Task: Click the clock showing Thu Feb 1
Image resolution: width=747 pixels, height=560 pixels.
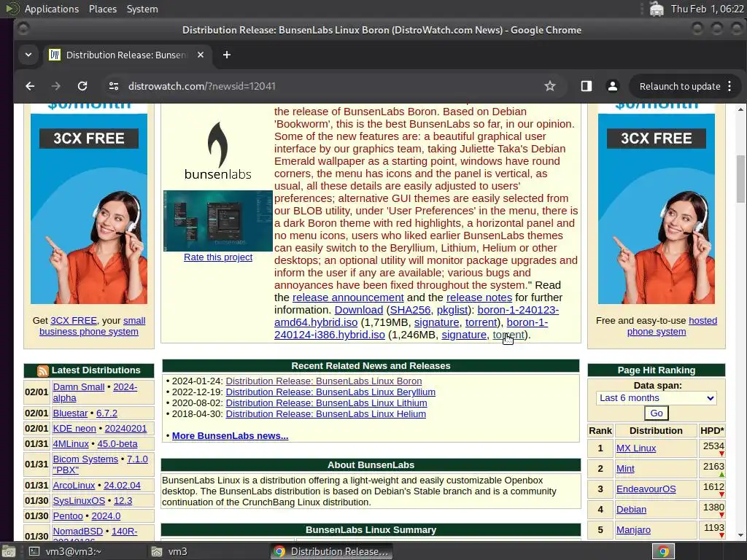Action: pos(708,9)
